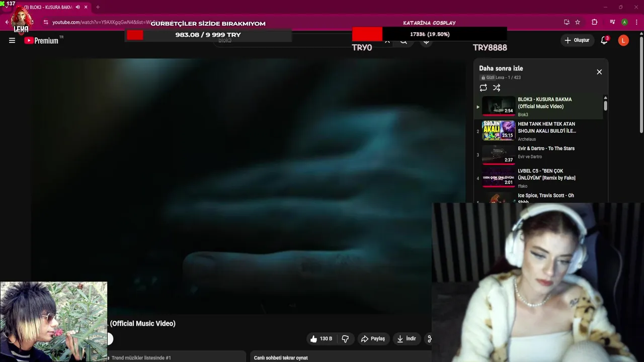
Task: Open Evir & Dartro - To The Stars
Action: [x=546, y=149]
